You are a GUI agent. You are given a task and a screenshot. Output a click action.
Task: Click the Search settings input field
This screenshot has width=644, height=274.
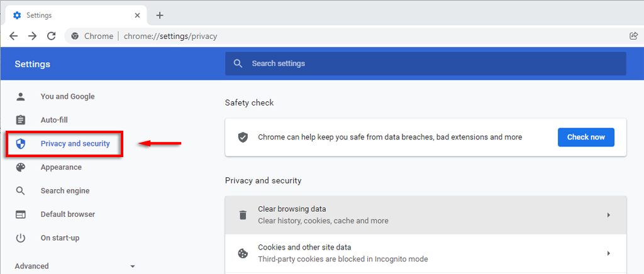[x=434, y=63]
